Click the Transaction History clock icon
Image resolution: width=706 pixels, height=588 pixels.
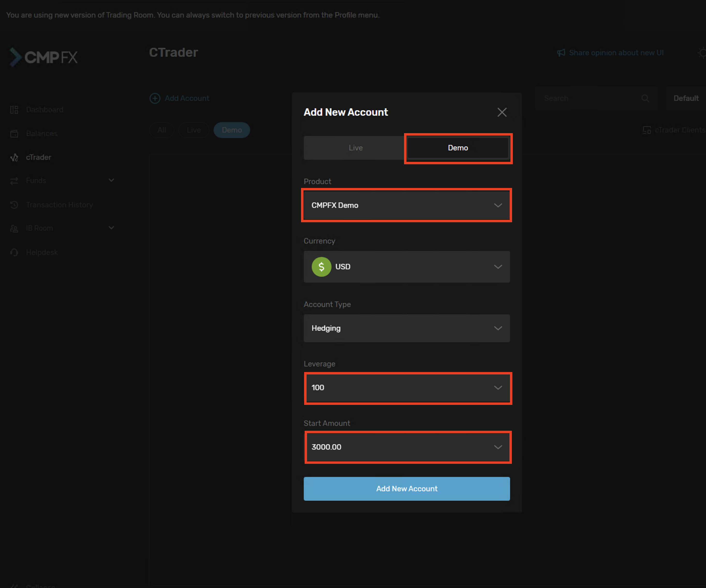point(14,205)
